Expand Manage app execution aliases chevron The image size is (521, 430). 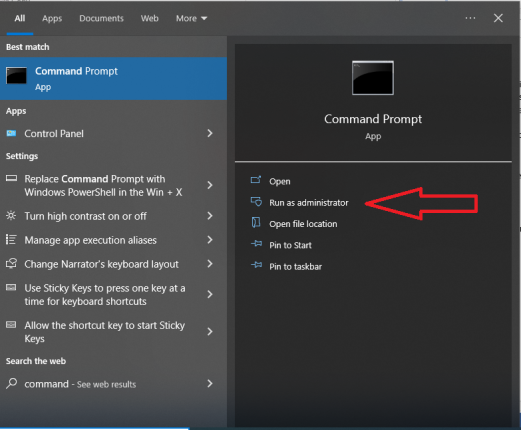[210, 240]
